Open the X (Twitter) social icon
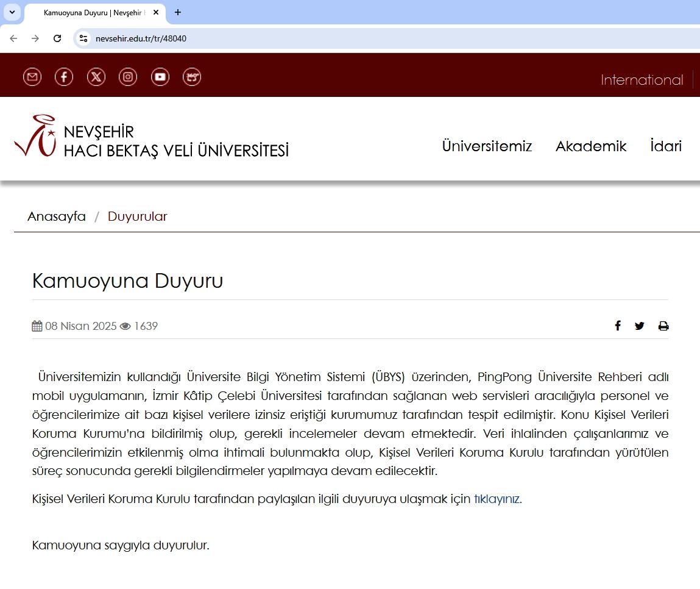 tap(96, 77)
